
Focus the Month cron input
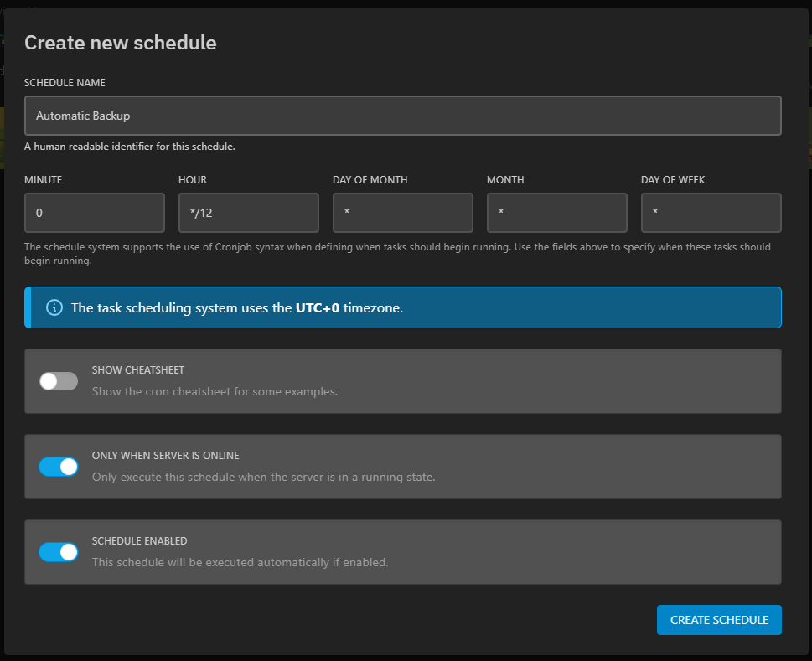pyautogui.click(x=556, y=213)
